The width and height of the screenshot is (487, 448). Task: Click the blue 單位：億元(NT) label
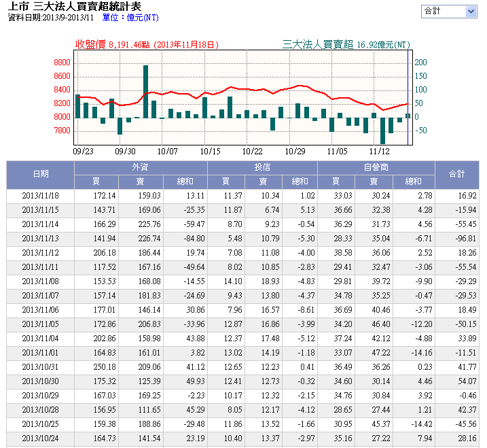tap(130, 18)
